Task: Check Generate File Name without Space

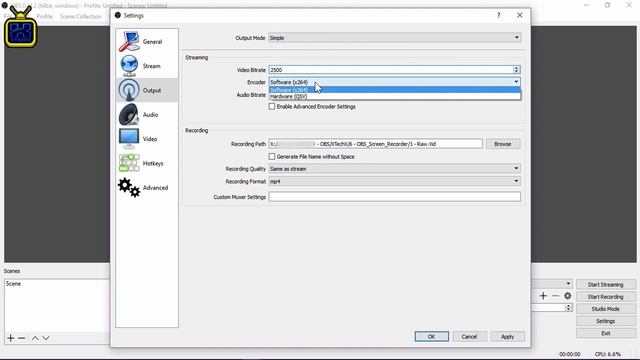Action: [x=272, y=157]
